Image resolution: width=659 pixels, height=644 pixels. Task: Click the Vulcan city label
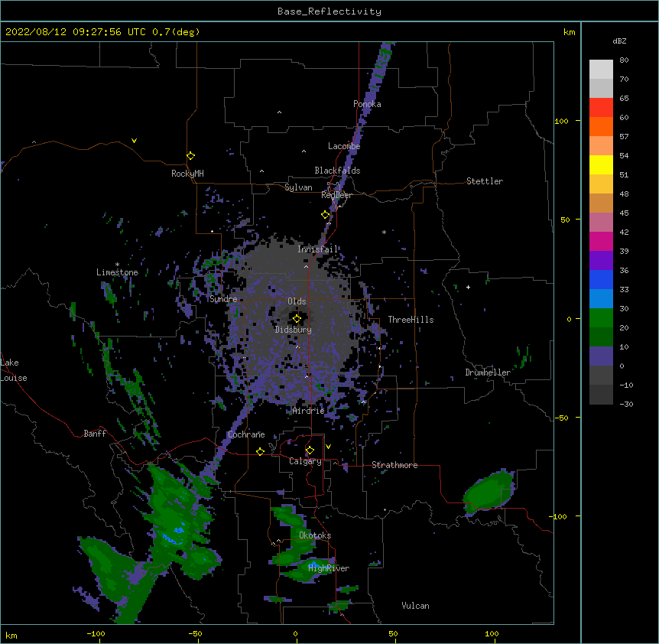coord(415,606)
